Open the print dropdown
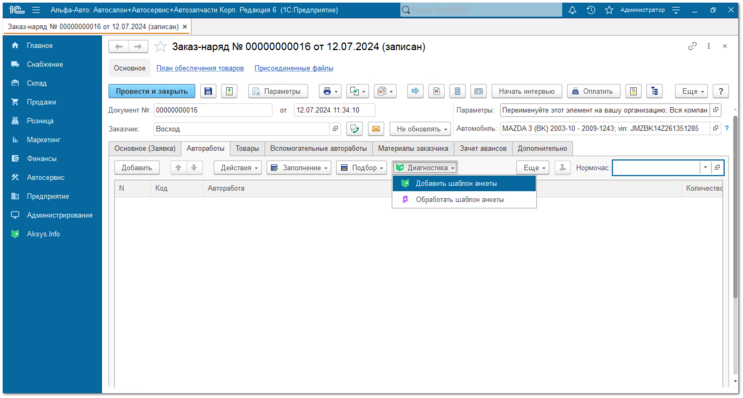The height and width of the screenshot is (398, 743). (330, 91)
